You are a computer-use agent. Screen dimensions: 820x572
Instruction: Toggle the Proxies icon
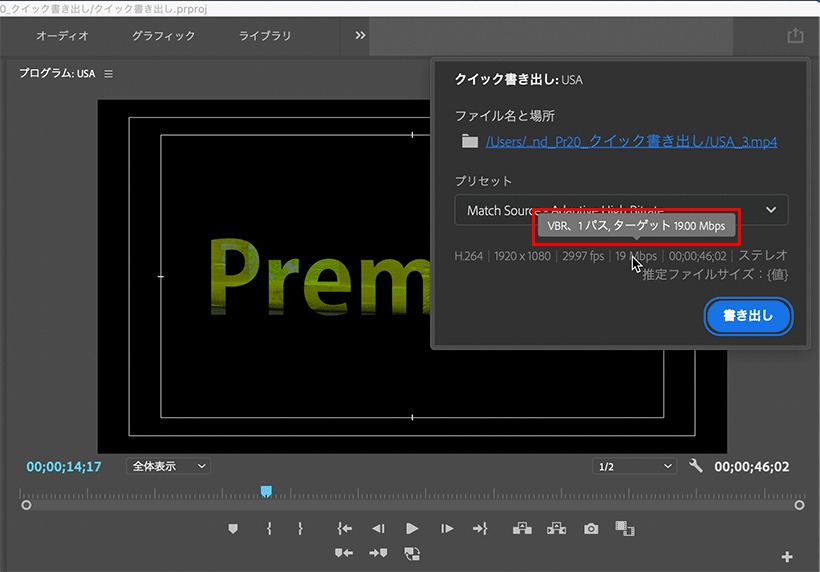412,553
